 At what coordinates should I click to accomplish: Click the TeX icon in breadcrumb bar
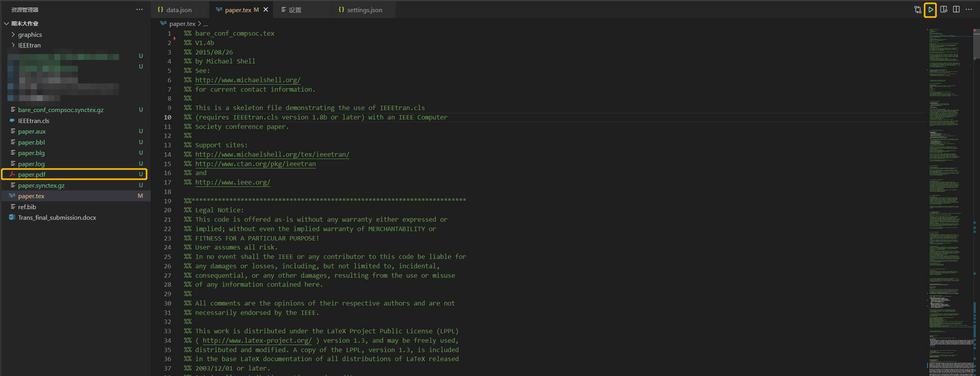pos(163,23)
